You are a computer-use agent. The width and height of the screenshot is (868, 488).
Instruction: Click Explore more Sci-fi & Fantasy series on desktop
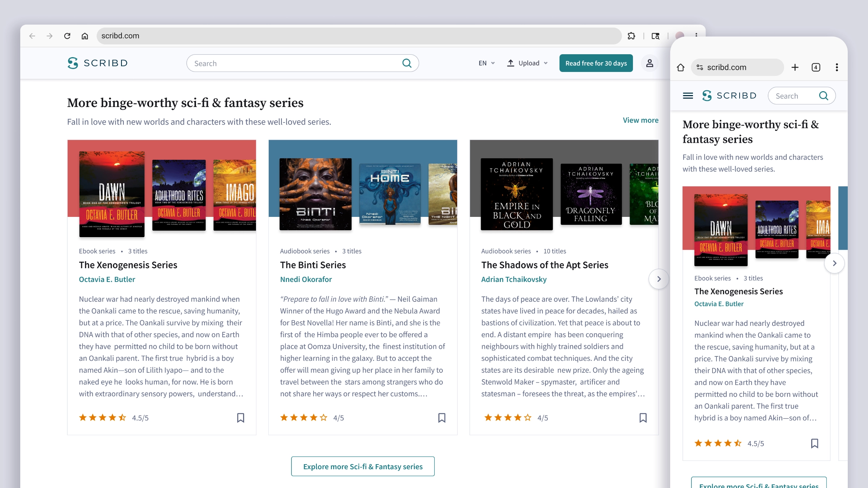tap(363, 467)
